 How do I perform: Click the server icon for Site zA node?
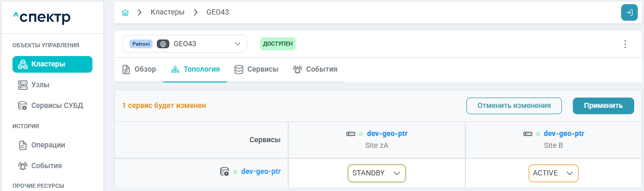pos(351,134)
